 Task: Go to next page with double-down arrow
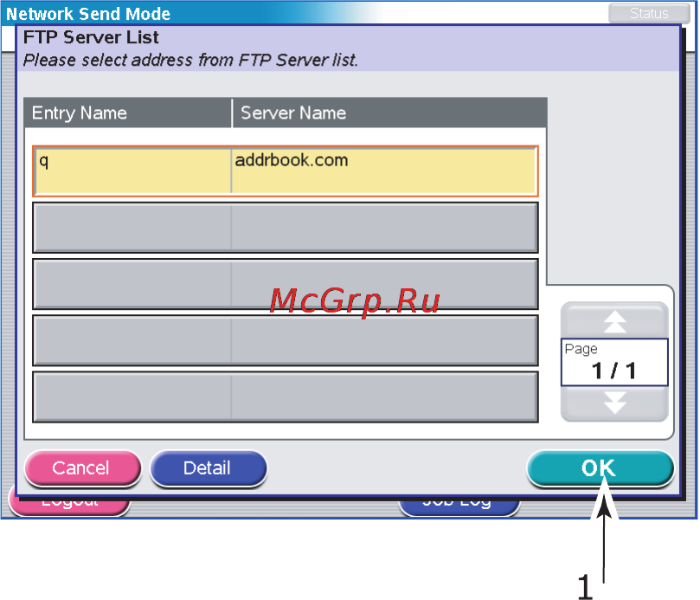pos(614,403)
